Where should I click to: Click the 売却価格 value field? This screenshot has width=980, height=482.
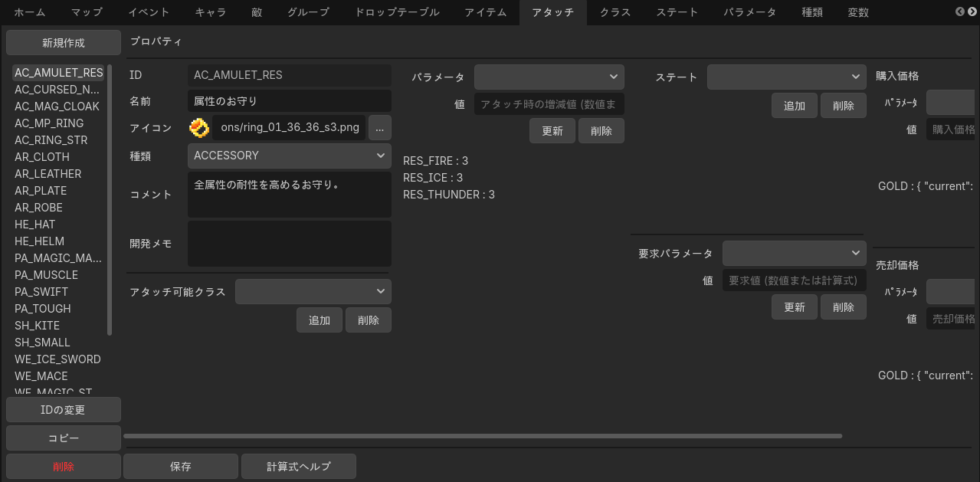pyautogui.click(x=951, y=319)
